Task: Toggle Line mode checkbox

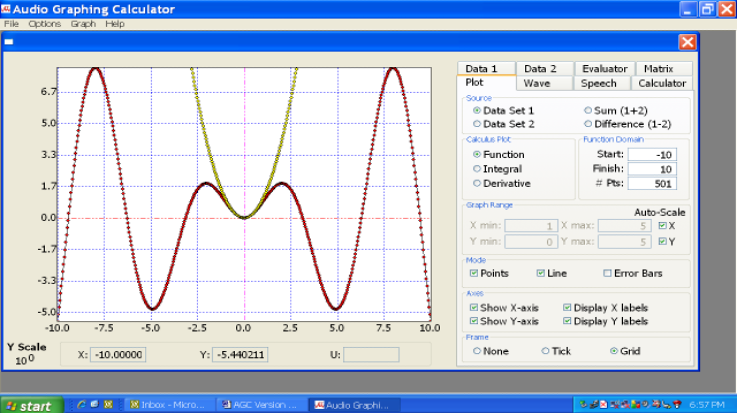Action: tap(541, 273)
